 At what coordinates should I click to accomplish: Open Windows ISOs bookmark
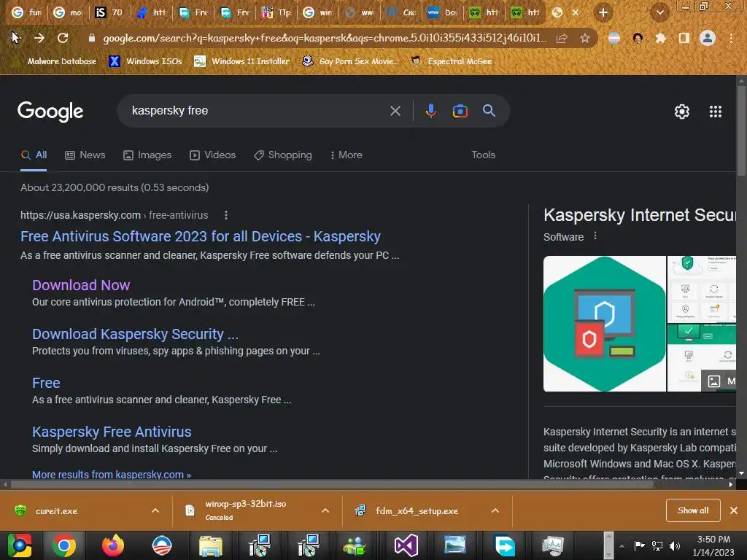pos(146,61)
